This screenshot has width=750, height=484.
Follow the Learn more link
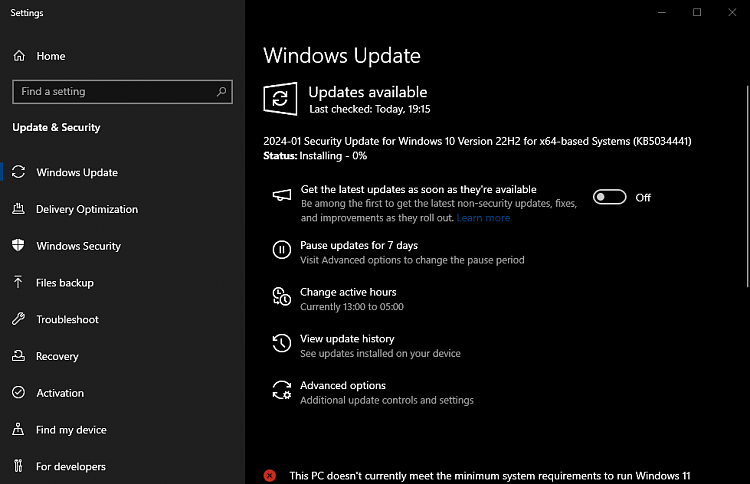coord(483,218)
